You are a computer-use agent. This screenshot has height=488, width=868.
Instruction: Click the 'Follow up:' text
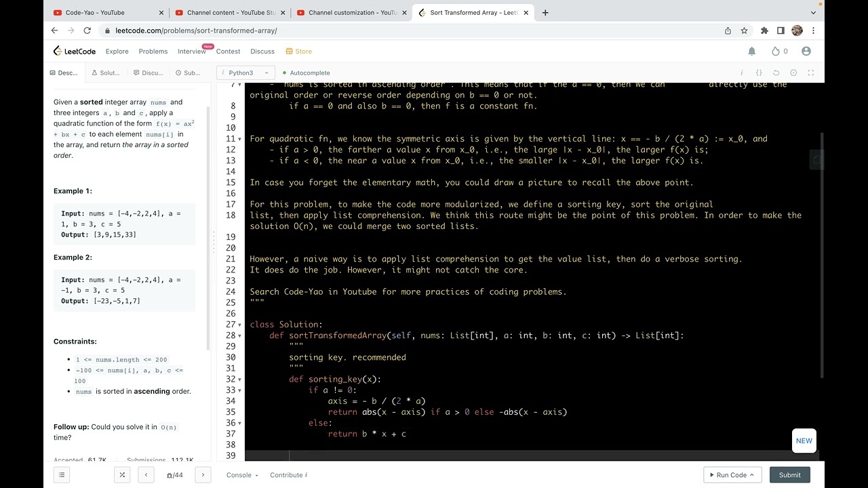[x=71, y=427]
